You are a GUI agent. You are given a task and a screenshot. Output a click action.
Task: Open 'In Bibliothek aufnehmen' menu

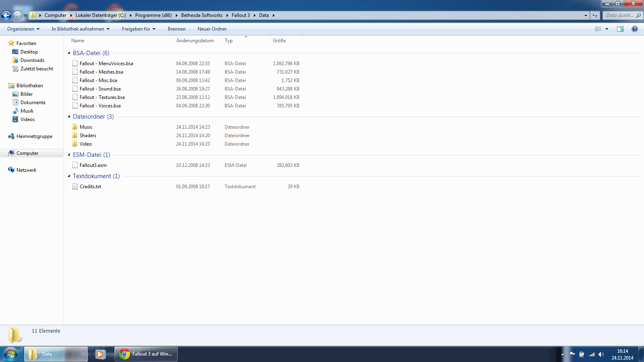pos(80,29)
